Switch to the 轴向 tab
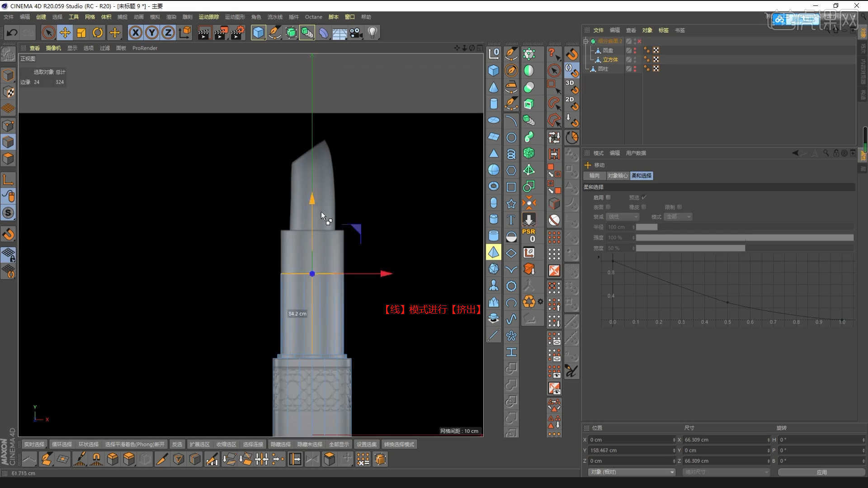 pyautogui.click(x=594, y=176)
